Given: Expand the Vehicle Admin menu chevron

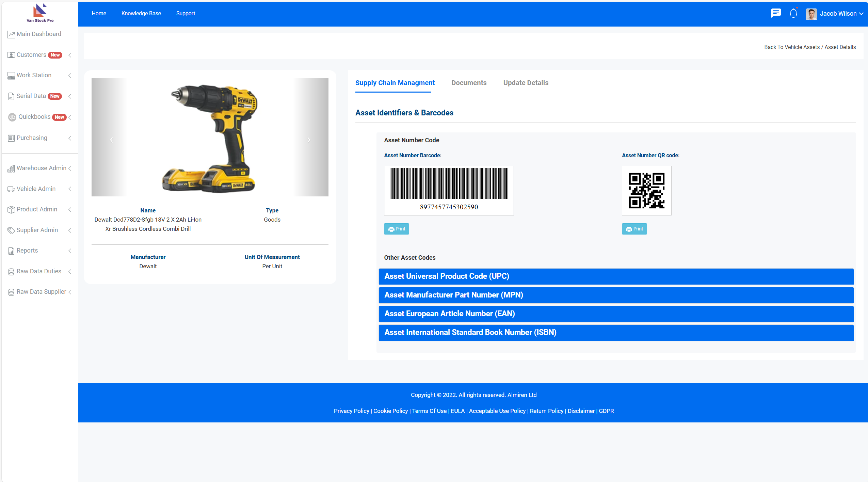Looking at the screenshot, I should coord(70,189).
